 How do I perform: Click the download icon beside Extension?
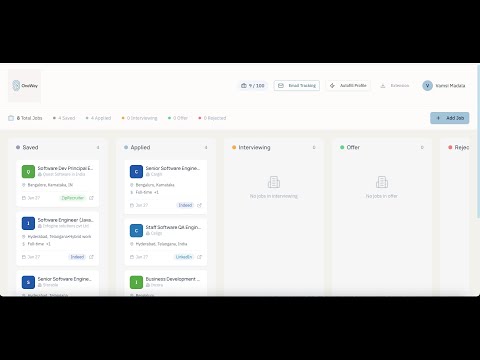[383, 86]
